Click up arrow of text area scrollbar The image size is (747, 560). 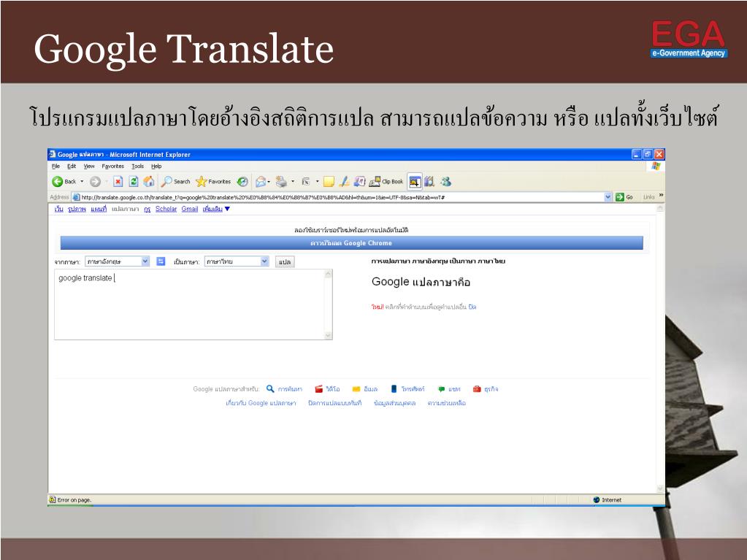coord(328,274)
